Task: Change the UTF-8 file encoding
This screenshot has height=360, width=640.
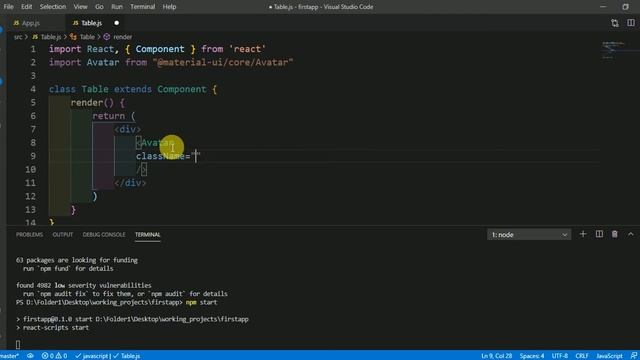Action: click(x=560, y=356)
